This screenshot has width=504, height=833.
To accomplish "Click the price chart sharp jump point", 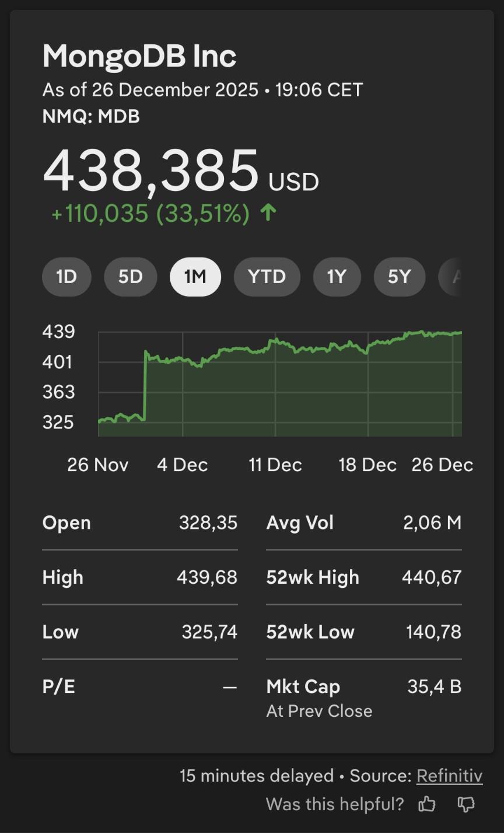I will click(145, 385).
